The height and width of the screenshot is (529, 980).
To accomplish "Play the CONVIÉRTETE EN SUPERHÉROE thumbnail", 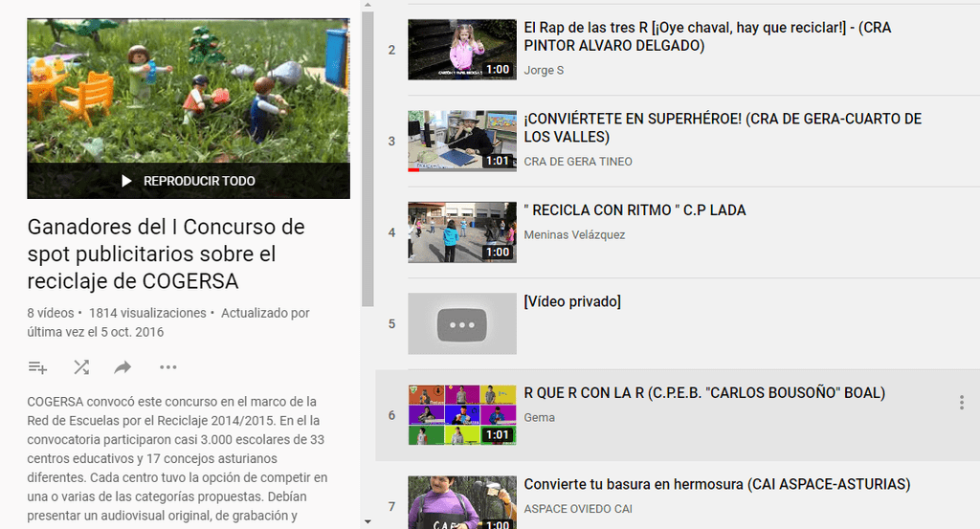I will click(462, 140).
